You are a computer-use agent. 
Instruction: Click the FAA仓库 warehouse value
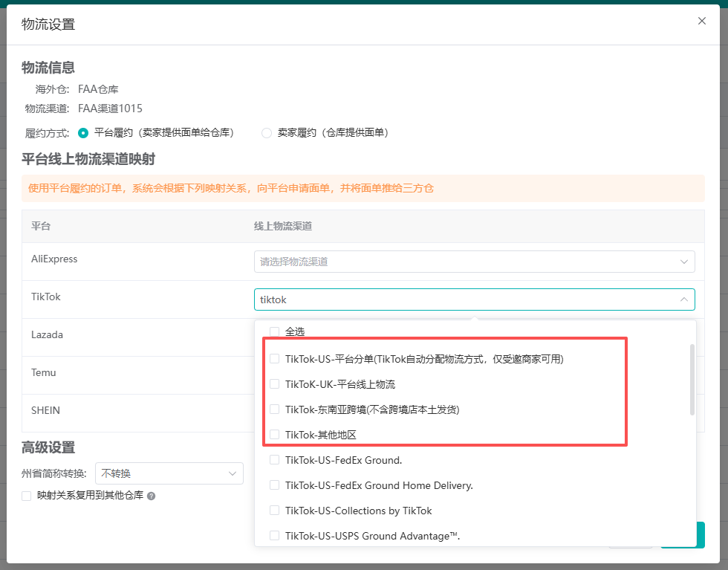98,89
